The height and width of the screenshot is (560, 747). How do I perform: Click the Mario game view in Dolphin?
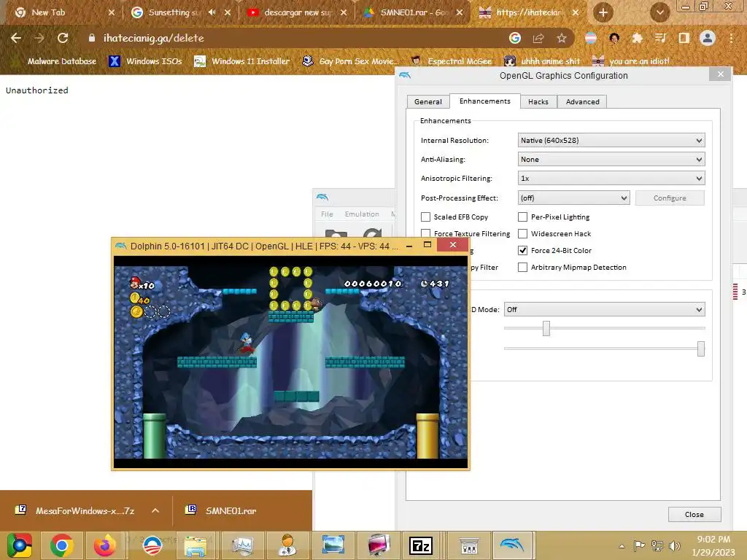pyautogui.click(x=290, y=362)
